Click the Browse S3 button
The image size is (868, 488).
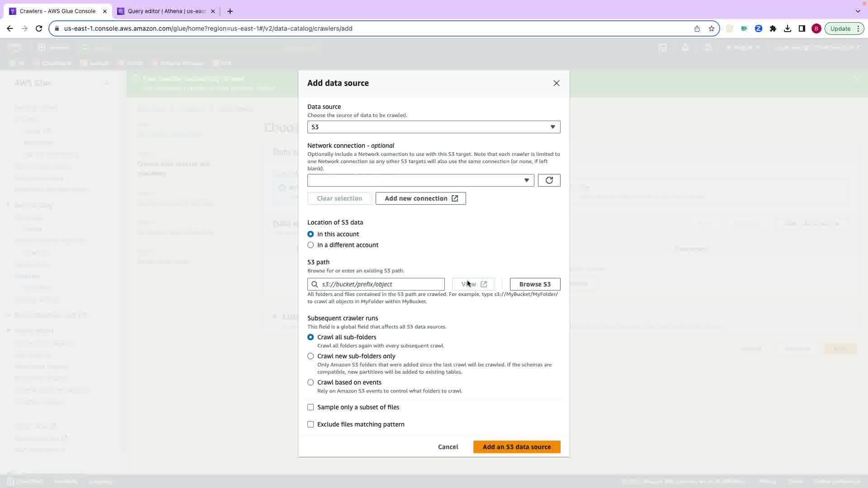tap(534, 284)
